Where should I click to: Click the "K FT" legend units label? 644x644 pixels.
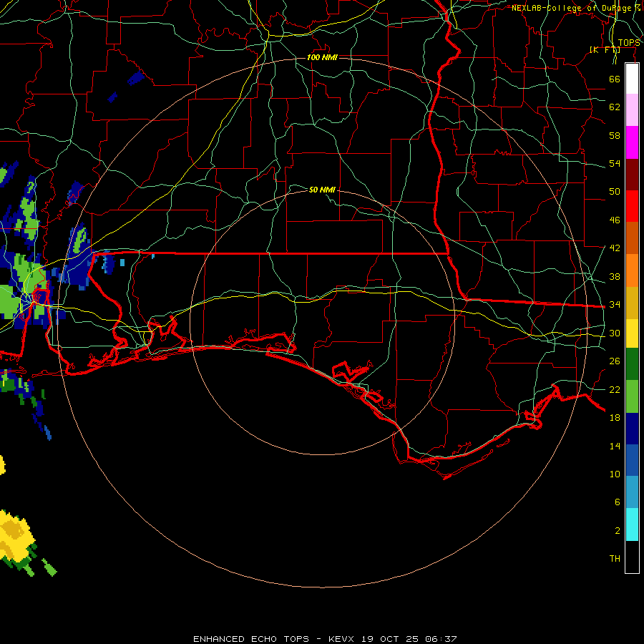605,50
